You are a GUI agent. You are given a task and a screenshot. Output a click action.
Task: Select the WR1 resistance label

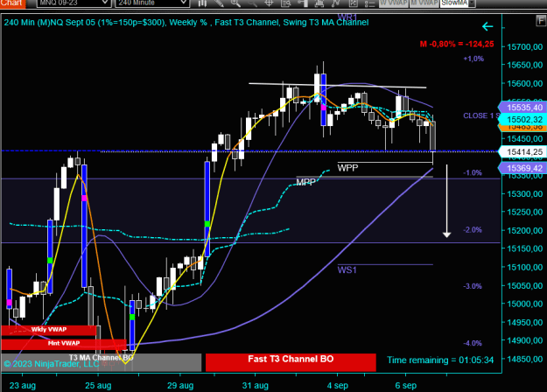pos(347,17)
